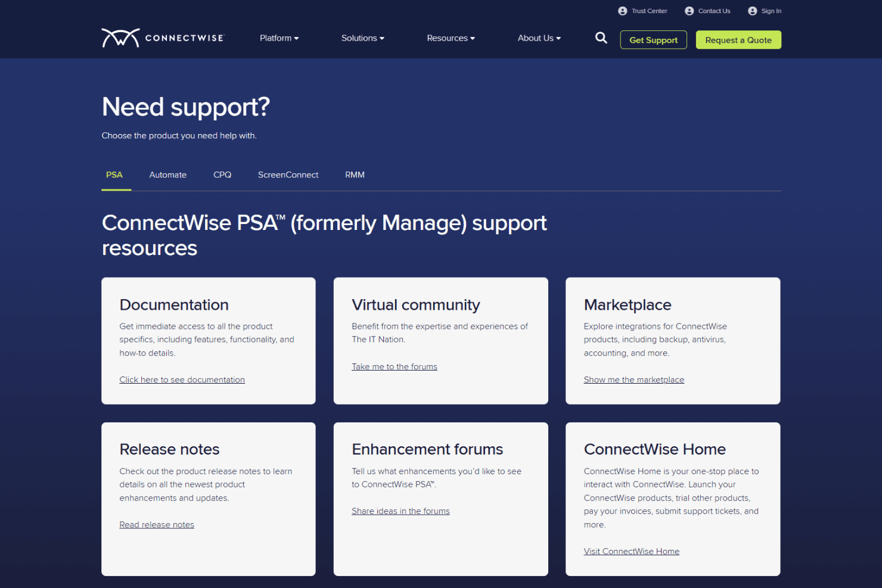Switch to the CPQ tab
Viewport: 882px width, 588px height.
(x=222, y=175)
